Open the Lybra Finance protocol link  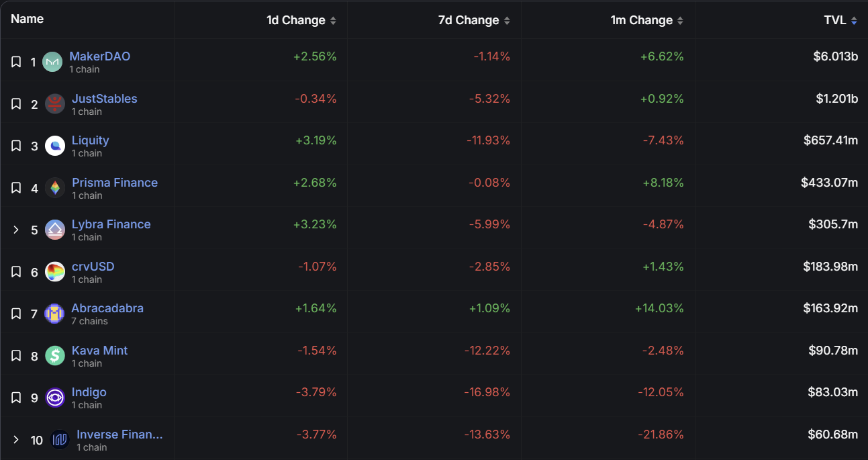[x=111, y=224]
